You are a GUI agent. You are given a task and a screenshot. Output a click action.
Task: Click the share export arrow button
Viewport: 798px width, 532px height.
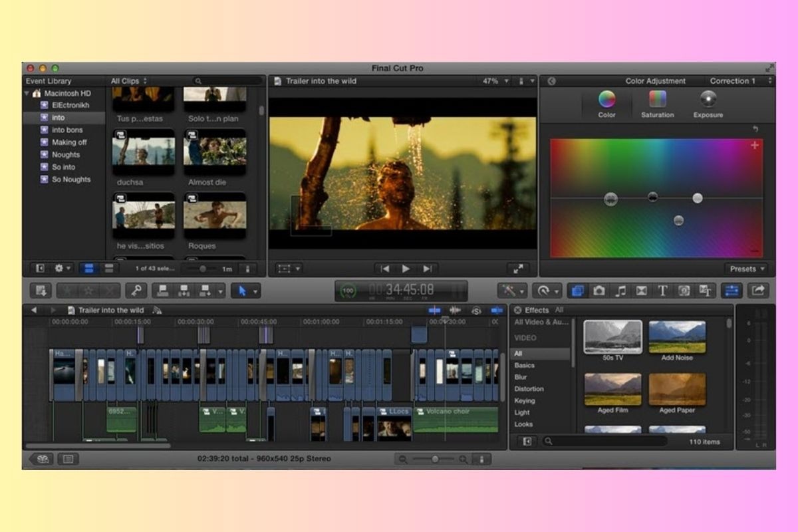click(x=758, y=291)
